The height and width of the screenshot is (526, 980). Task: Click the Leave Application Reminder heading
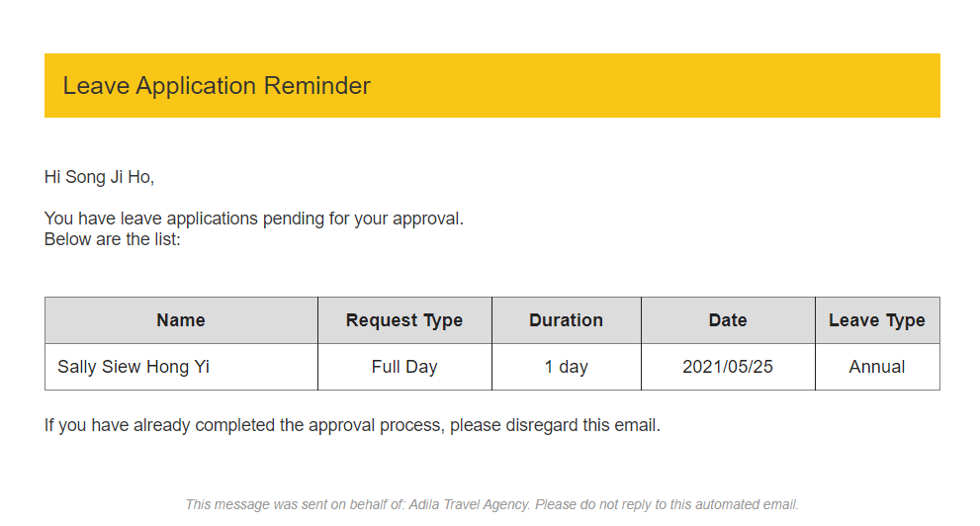pos(217,86)
